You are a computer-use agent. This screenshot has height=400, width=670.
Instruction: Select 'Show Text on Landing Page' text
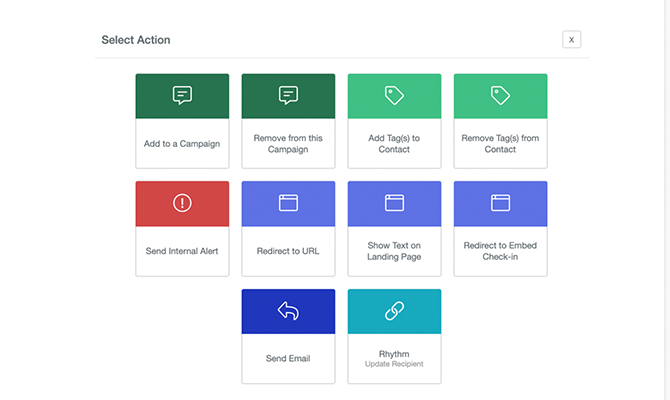[x=394, y=251]
